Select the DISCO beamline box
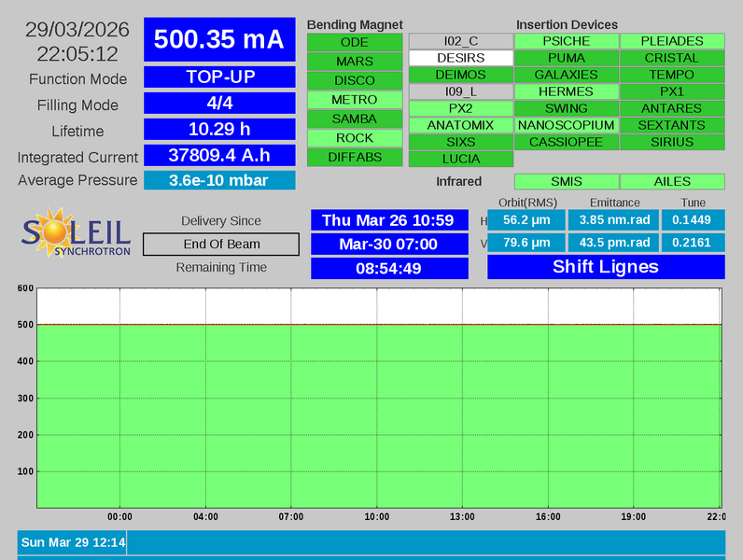The width and height of the screenshot is (743, 560). click(355, 81)
